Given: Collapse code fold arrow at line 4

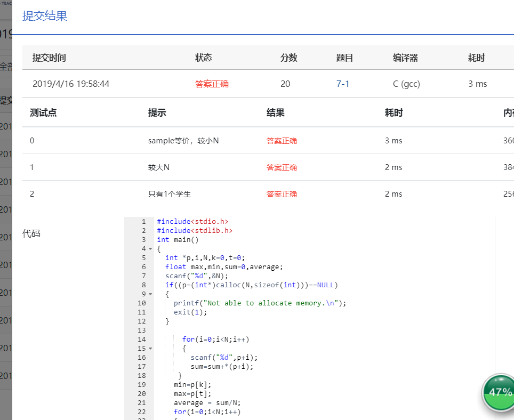Looking at the screenshot, I should coord(150,249).
